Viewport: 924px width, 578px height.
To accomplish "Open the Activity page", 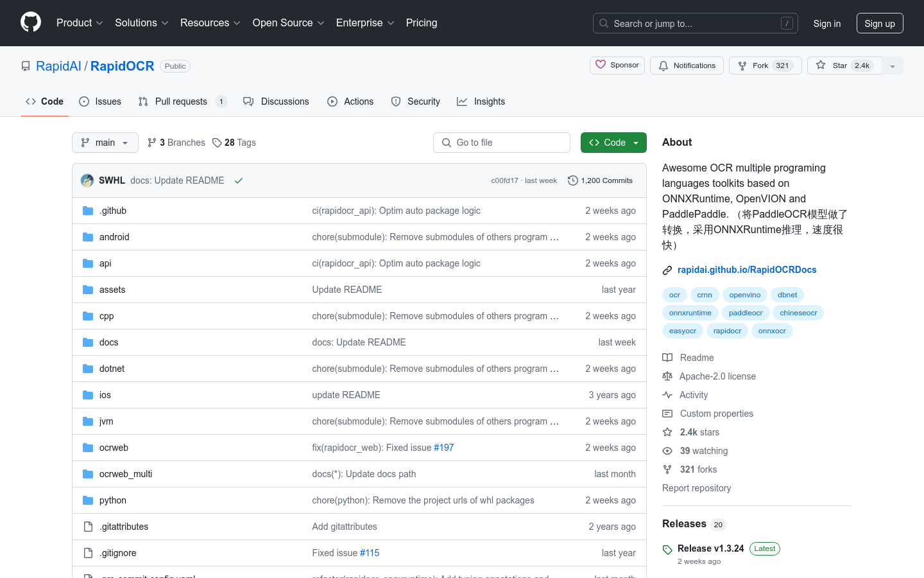I will point(685,395).
